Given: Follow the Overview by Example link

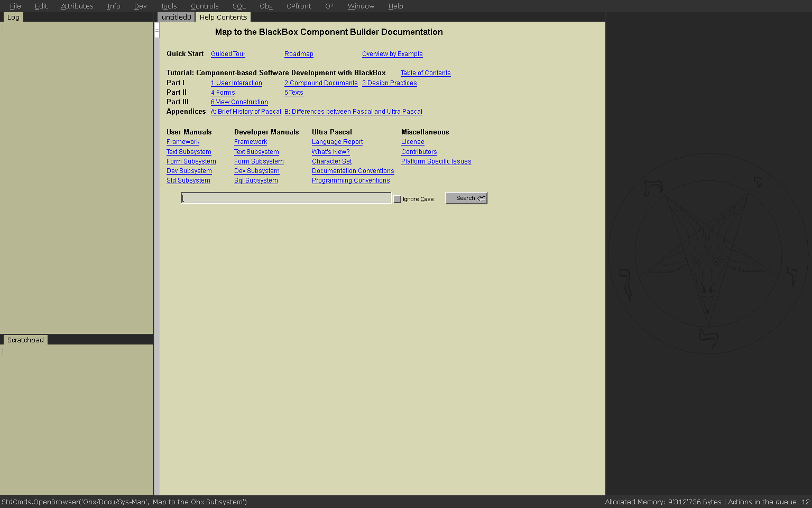Looking at the screenshot, I should click(392, 54).
